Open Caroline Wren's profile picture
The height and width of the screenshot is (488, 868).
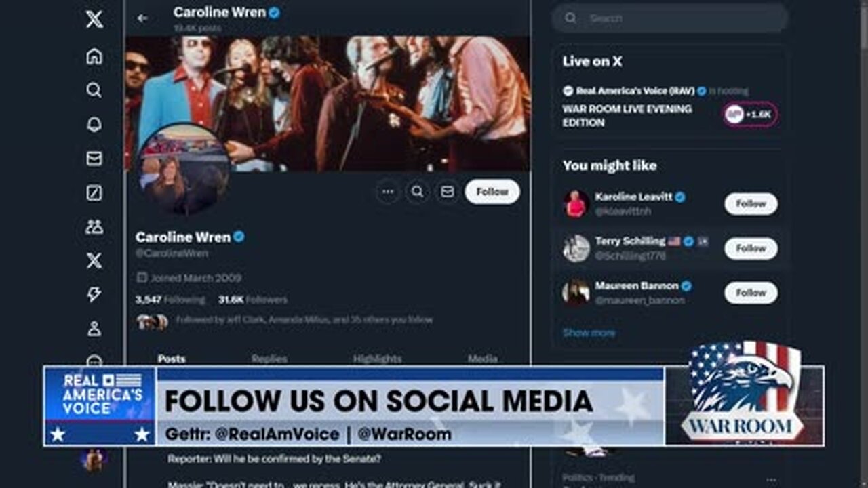(x=184, y=169)
